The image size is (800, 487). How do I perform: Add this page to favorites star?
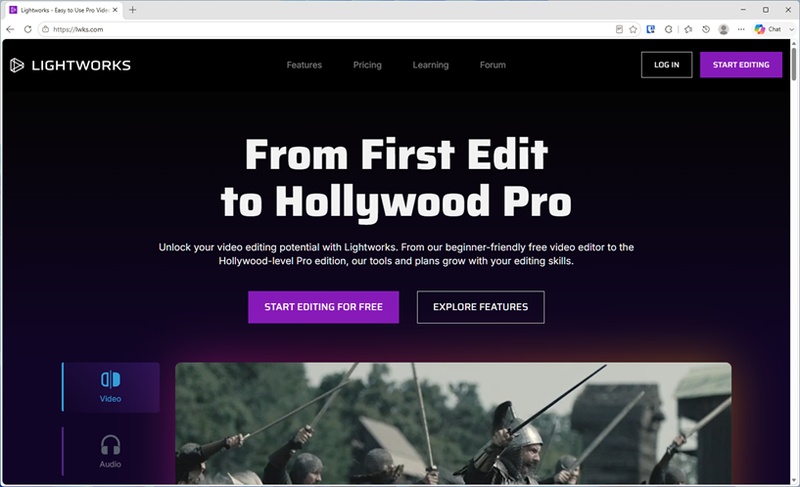[633, 29]
